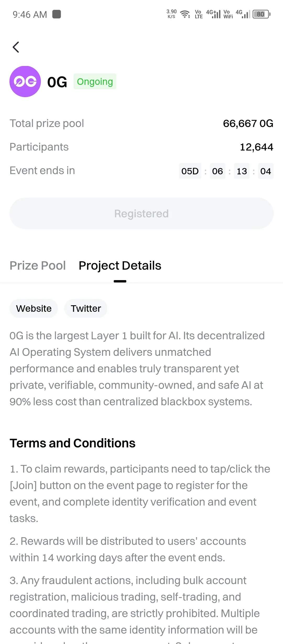
Task: Tap the screen recording square icon
Action: pyautogui.click(x=57, y=14)
